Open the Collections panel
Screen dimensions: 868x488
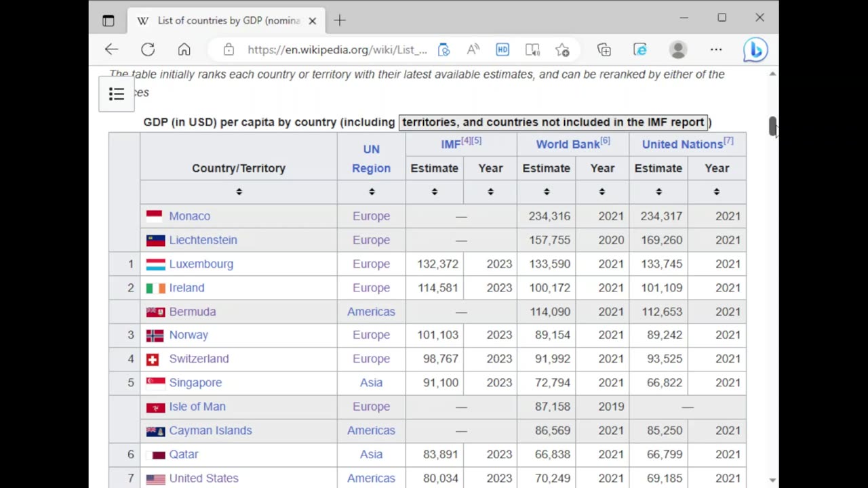[604, 49]
